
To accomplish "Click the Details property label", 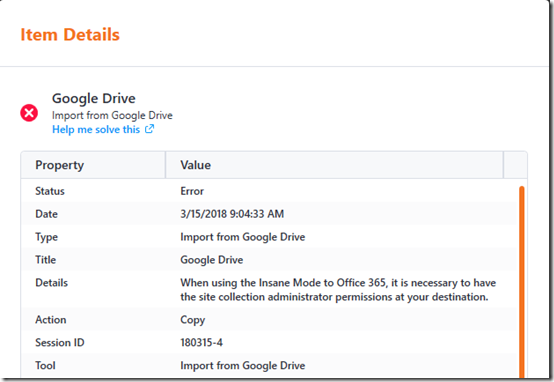I will 52,283.
